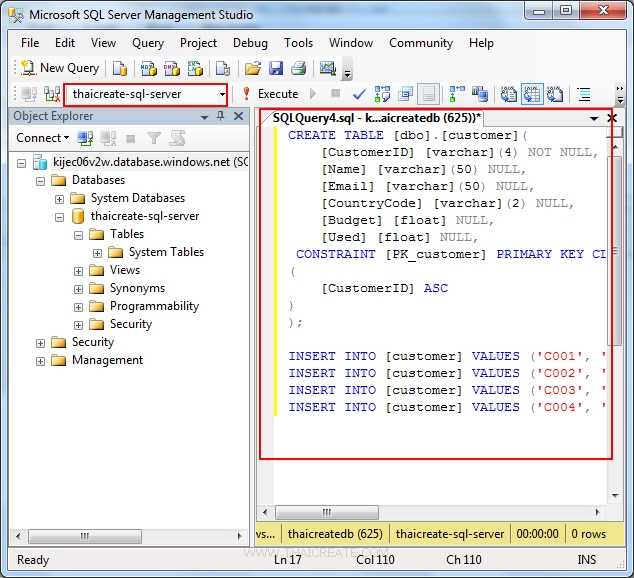The image size is (634, 578).
Task: Click the Parse checkmark icon
Action: pyautogui.click(x=359, y=94)
